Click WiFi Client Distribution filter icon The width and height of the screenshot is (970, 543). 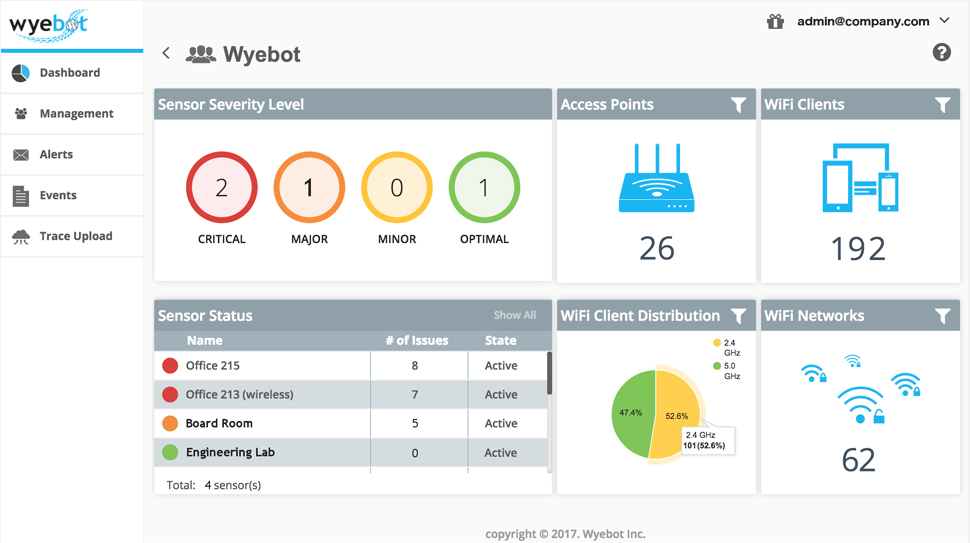tap(738, 316)
